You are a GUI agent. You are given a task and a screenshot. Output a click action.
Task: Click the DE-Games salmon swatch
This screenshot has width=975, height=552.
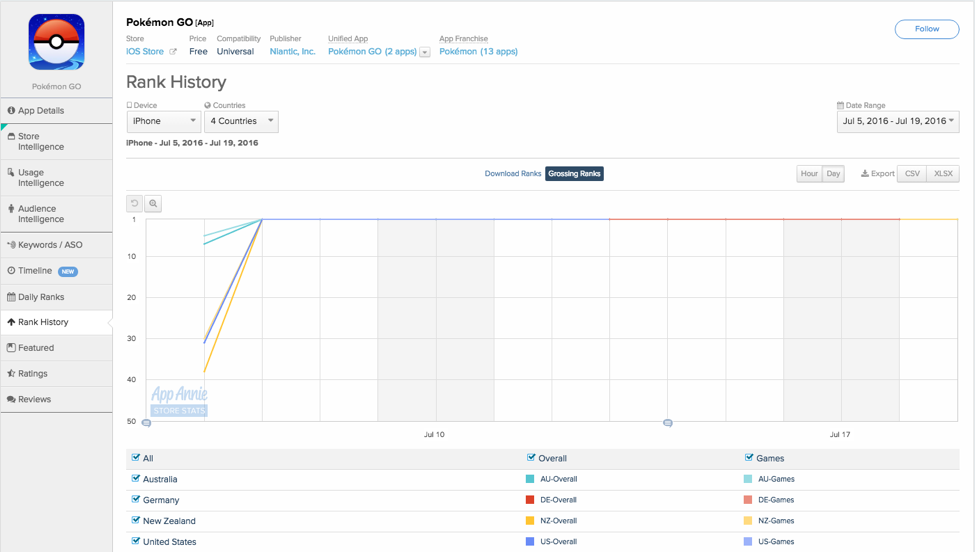748,500
